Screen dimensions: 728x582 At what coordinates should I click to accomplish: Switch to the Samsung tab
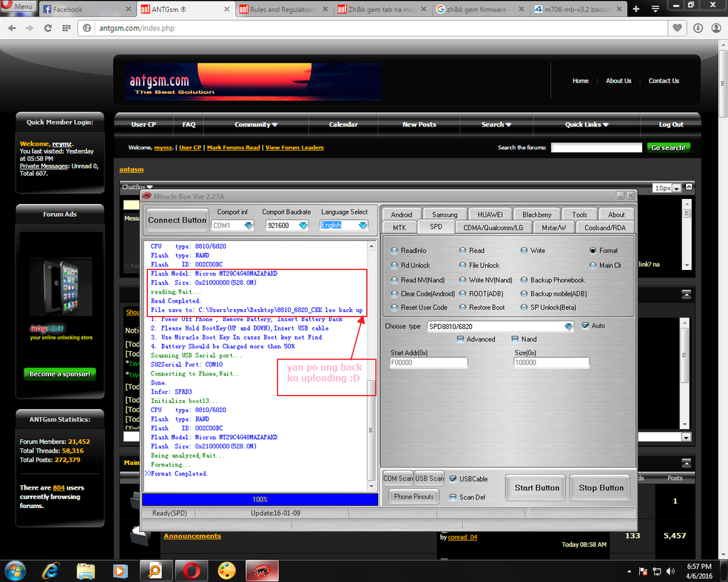tap(445, 215)
